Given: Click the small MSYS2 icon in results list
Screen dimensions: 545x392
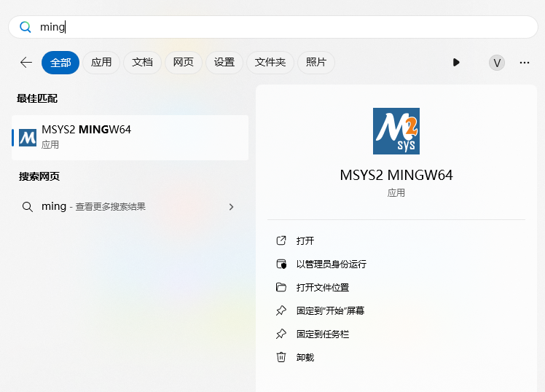Looking at the screenshot, I should [28, 138].
